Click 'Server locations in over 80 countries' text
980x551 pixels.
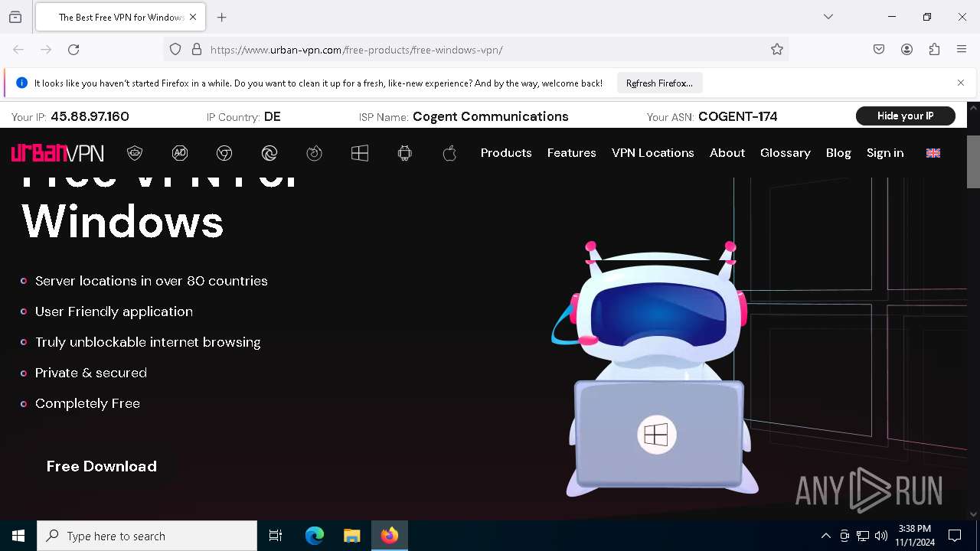click(152, 281)
